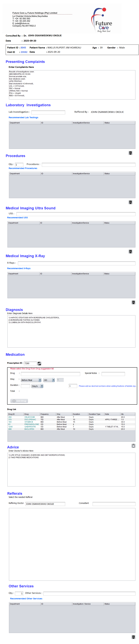Screen dimensions: 139x644
Task: Click the Consultant field under Refferals
Action: 114,504
